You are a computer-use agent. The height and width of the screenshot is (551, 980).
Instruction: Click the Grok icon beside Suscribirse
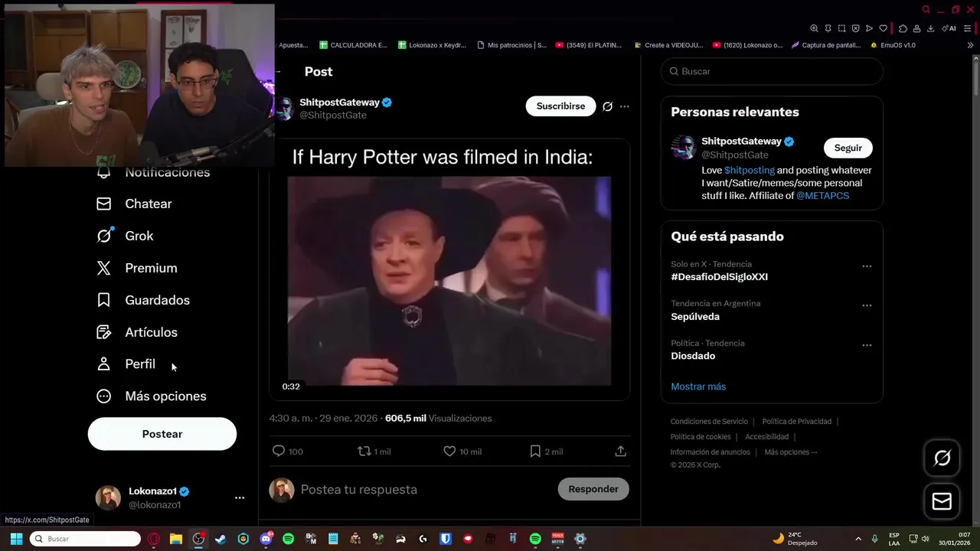[x=607, y=106]
